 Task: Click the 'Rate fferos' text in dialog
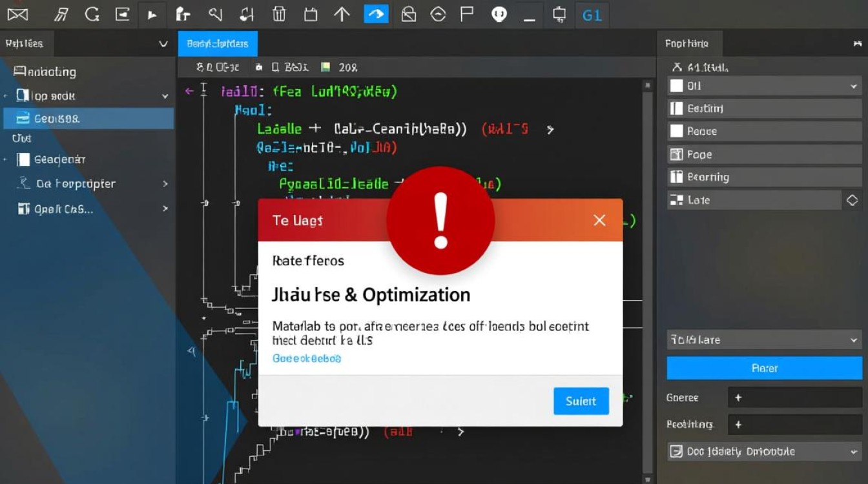pyautogui.click(x=308, y=261)
